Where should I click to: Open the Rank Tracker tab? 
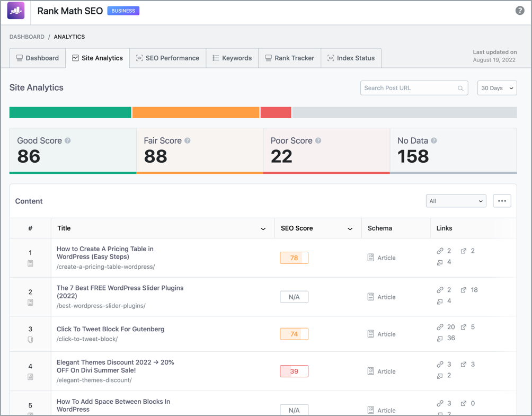pos(290,58)
